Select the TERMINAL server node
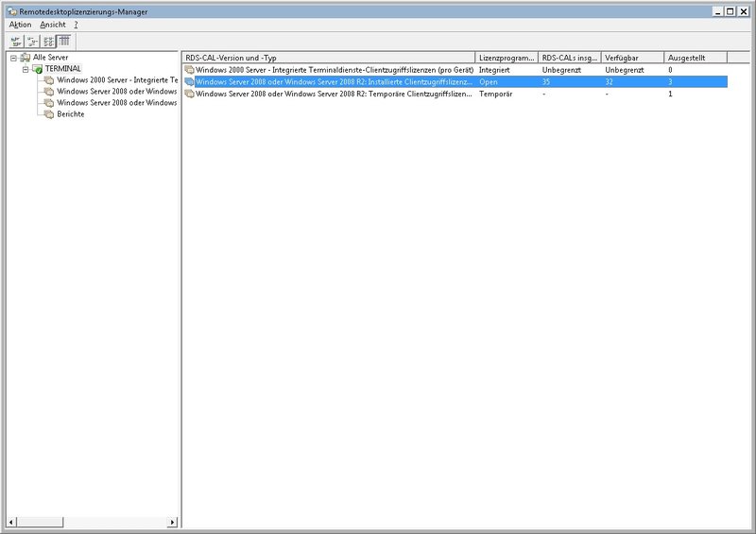 (63, 69)
